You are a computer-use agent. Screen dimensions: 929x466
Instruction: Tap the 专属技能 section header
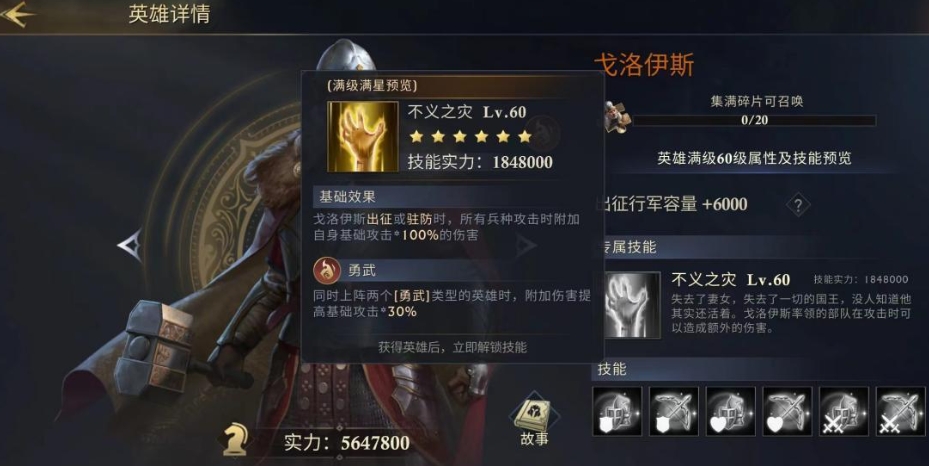pyautogui.click(x=627, y=247)
